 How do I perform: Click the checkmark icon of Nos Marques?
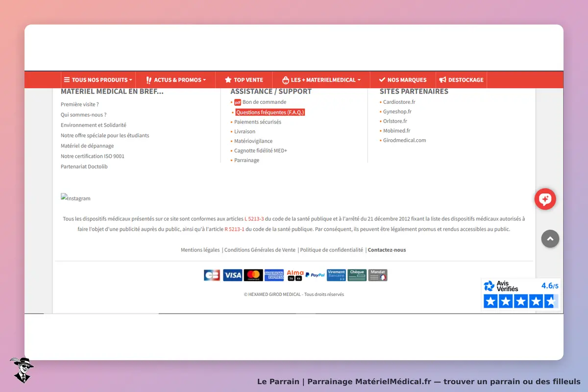(x=382, y=80)
